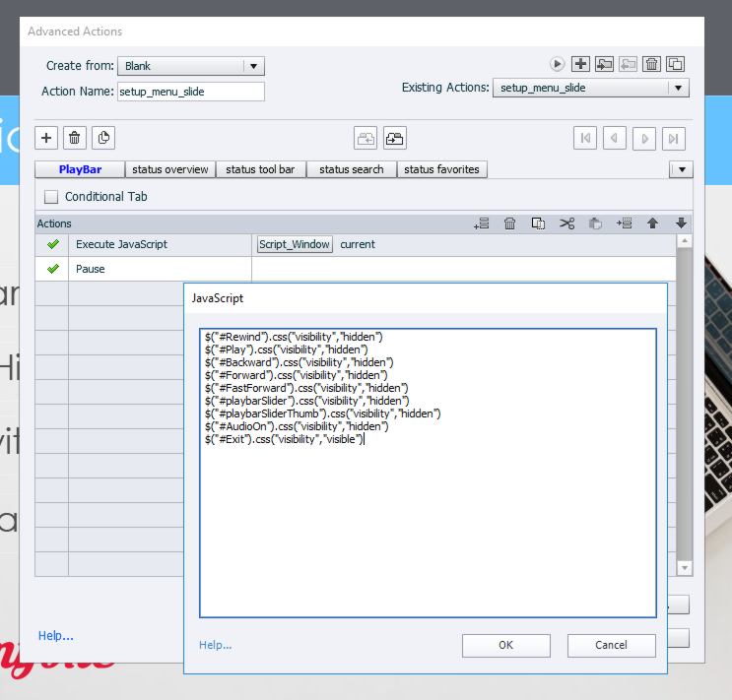Screen dimensions: 732x700
Task: Open the status favorites tab
Action: pyautogui.click(x=441, y=169)
